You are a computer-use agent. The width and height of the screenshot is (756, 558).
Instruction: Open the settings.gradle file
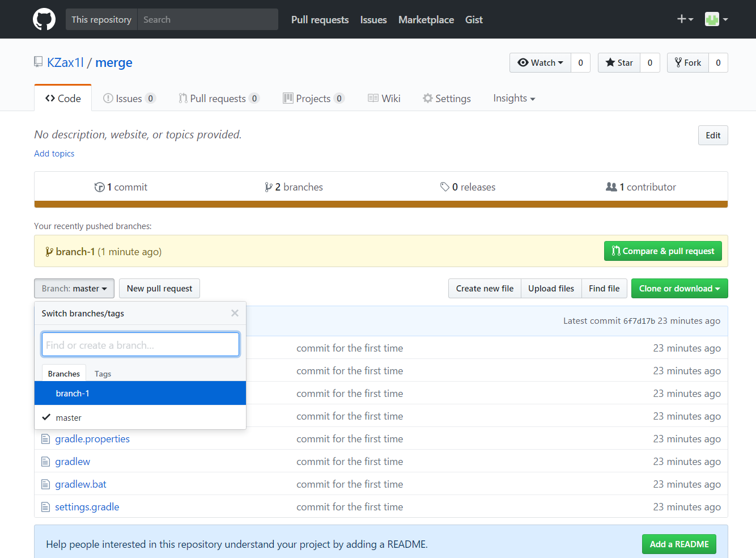[x=87, y=507]
